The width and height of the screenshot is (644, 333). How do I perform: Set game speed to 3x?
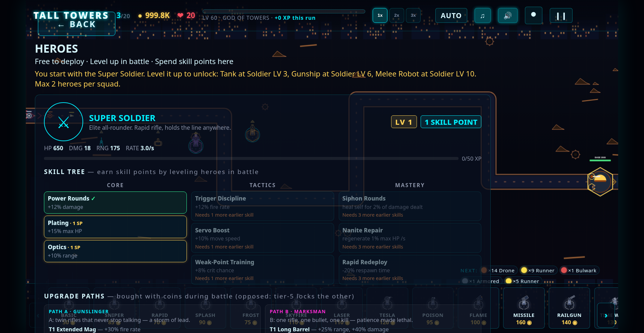(413, 15)
